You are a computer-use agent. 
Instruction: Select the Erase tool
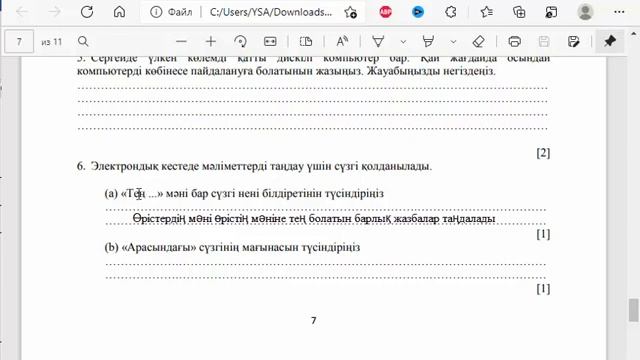point(478,41)
